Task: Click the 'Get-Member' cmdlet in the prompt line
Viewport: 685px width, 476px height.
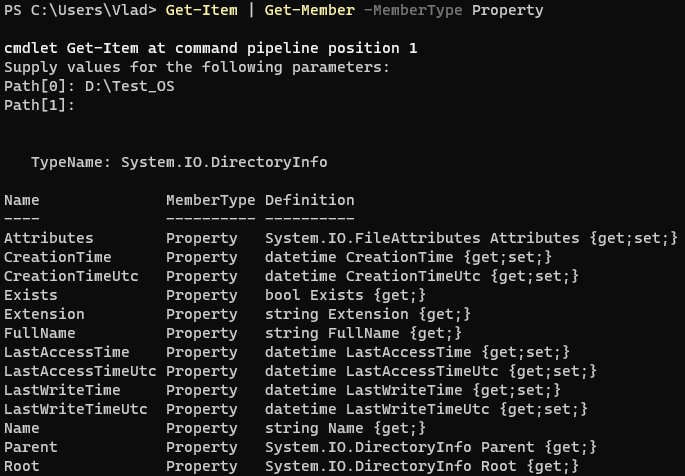Action: (x=309, y=10)
